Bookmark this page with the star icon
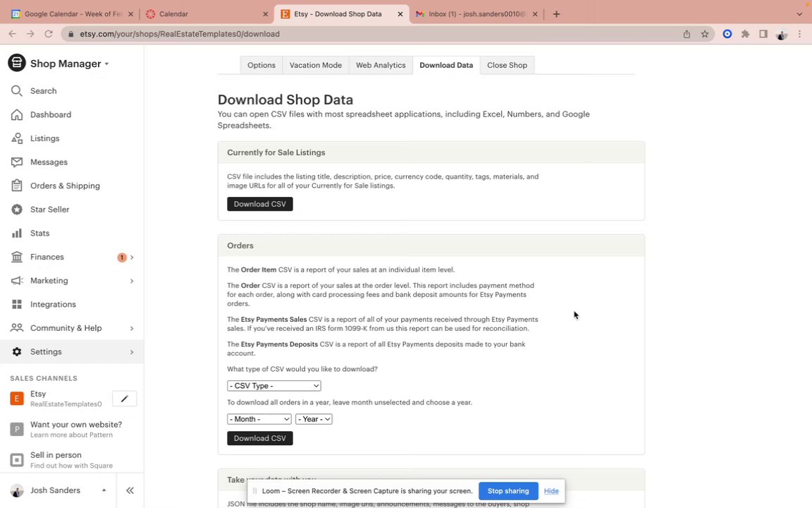This screenshot has width=812, height=508. tap(705, 34)
